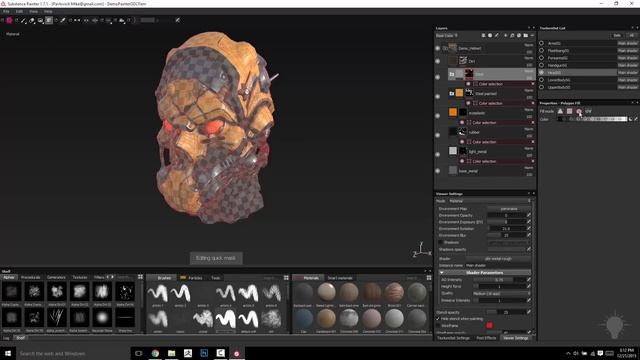Open the Help menu
The height and width of the screenshot is (360, 640).
tap(48, 11)
